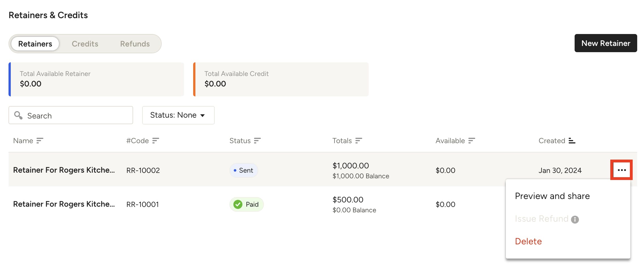Click the New Retainer button
Image resolution: width=644 pixels, height=271 pixels.
click(x=605, y=43)
